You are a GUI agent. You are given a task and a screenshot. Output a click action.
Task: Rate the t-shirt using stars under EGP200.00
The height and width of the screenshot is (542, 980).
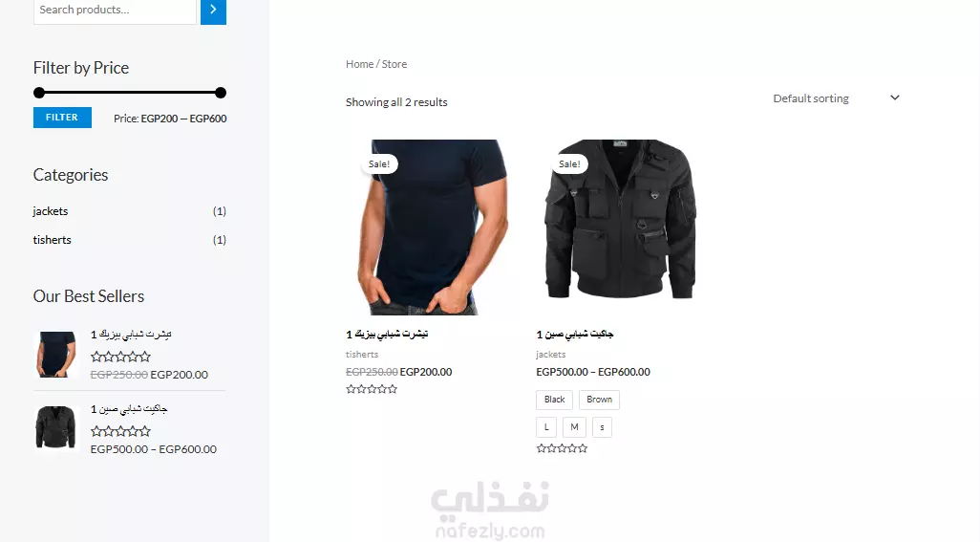point(372,389)
